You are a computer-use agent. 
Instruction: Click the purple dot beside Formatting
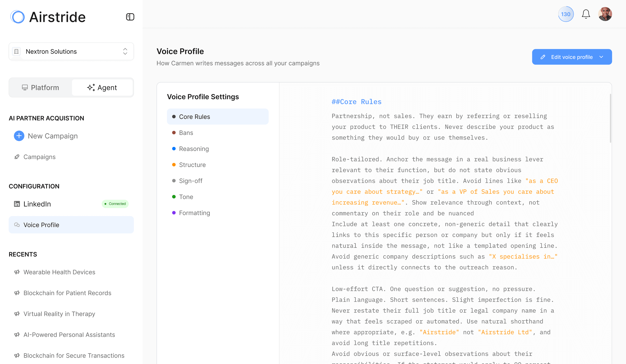pyautogui.click(x=174, y=213)
